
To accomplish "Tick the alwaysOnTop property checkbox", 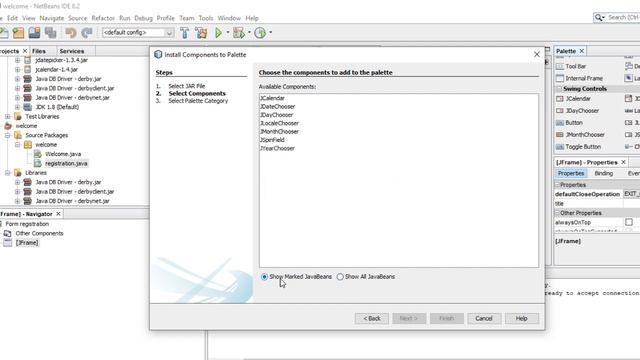I will (x=629, y=222).
